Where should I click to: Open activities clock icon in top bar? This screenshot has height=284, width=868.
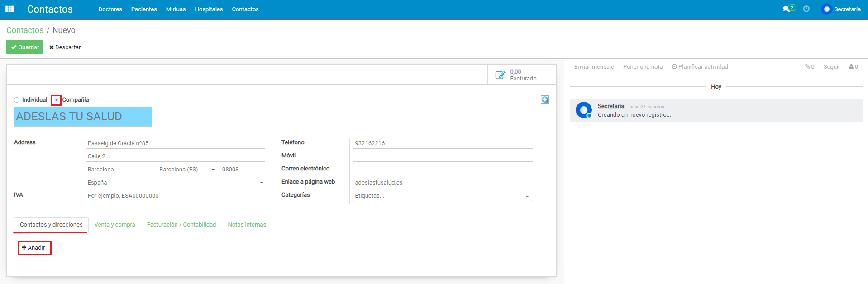(806, 9)
